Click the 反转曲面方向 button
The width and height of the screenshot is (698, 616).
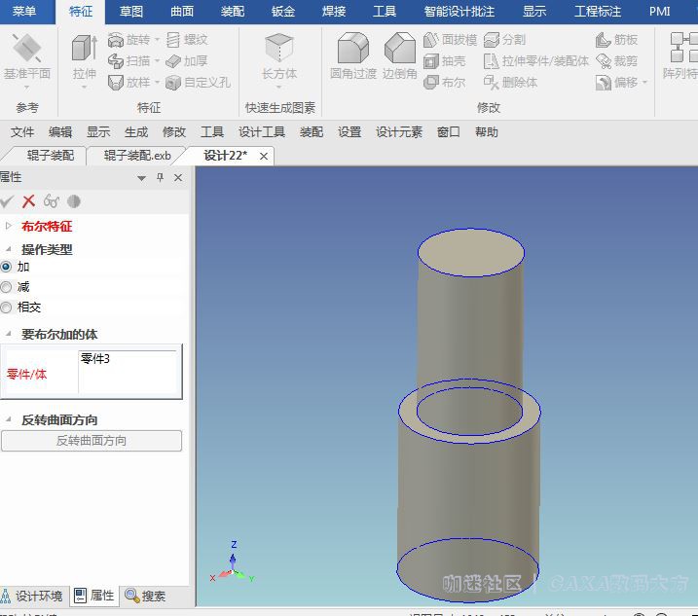click(x=92, y=441)
